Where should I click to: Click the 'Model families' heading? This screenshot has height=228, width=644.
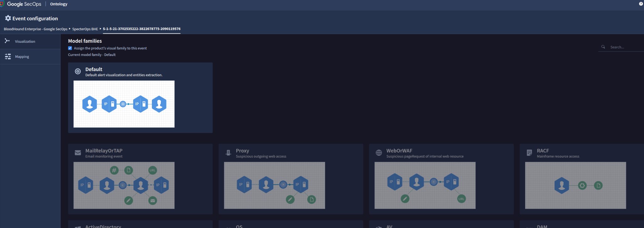[85, 41]
